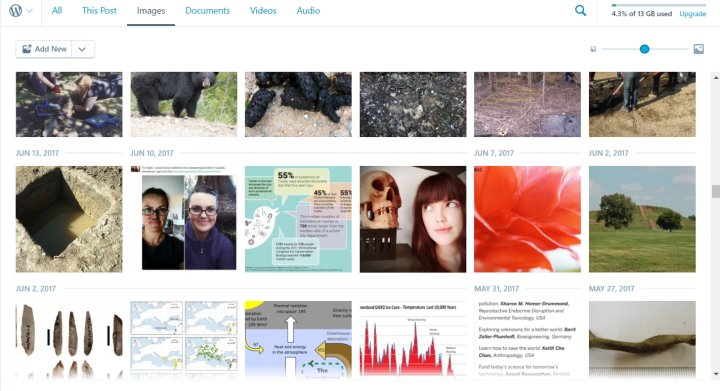Click the JUN 13, 2017 date label
720x391 pixels.
tap(37, 153)
